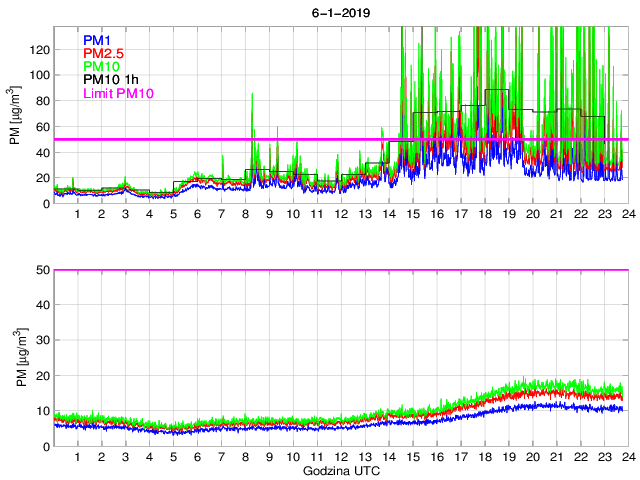
Task: Click the PM1 legend entry
Action: pyautogui.click(x=96, y=40)
